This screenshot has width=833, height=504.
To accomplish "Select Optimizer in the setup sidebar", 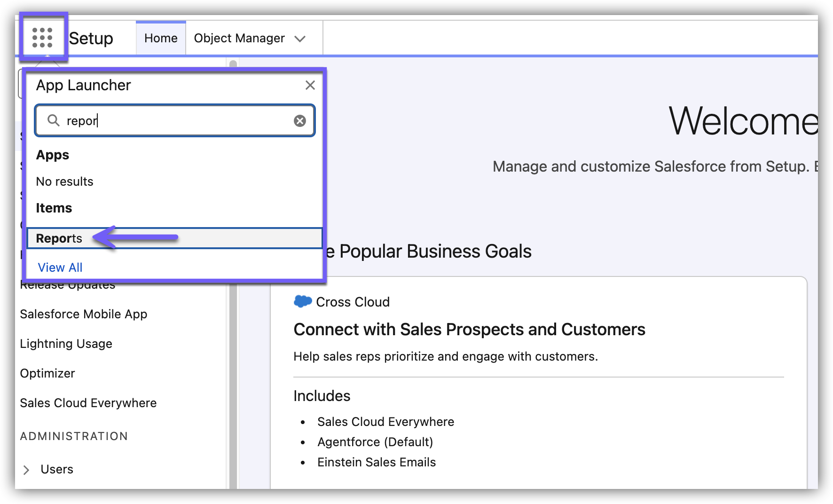I will coord(47,373).
